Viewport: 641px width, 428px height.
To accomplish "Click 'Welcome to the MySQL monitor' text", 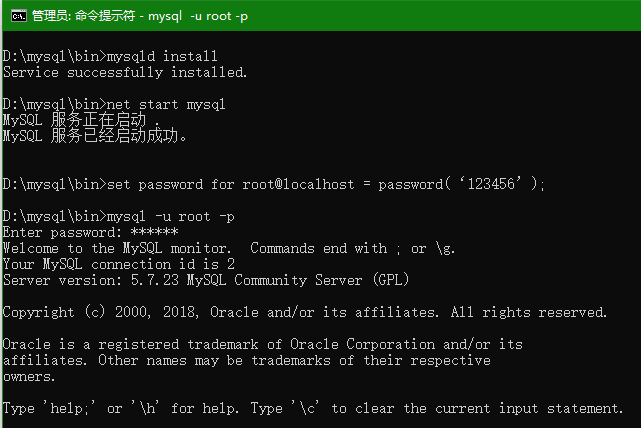I will (118, 248).
